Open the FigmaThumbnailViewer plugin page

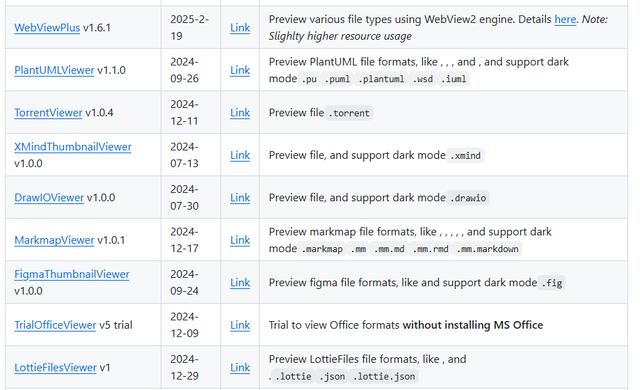tap(72, 274)
